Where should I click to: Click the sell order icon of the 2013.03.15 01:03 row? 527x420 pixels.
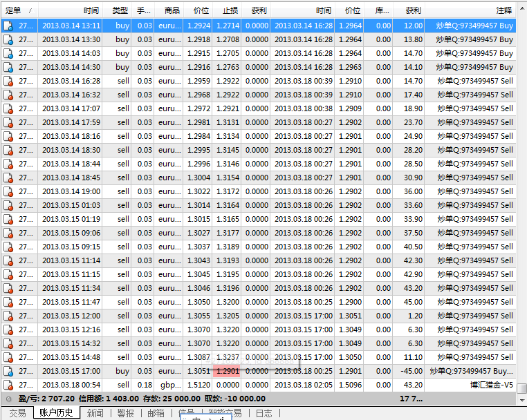[8, 205]
